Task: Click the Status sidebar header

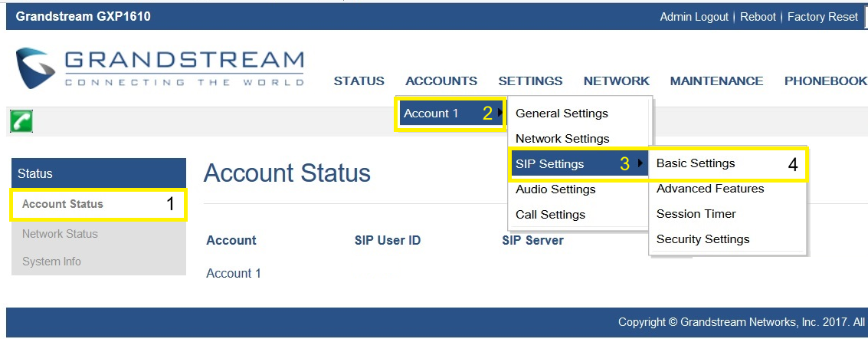Action: pos(99,173)
